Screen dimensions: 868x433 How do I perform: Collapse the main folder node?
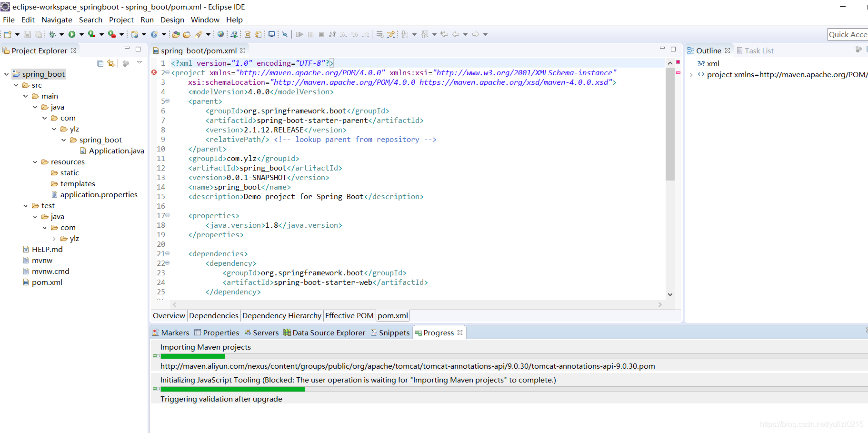25,96
